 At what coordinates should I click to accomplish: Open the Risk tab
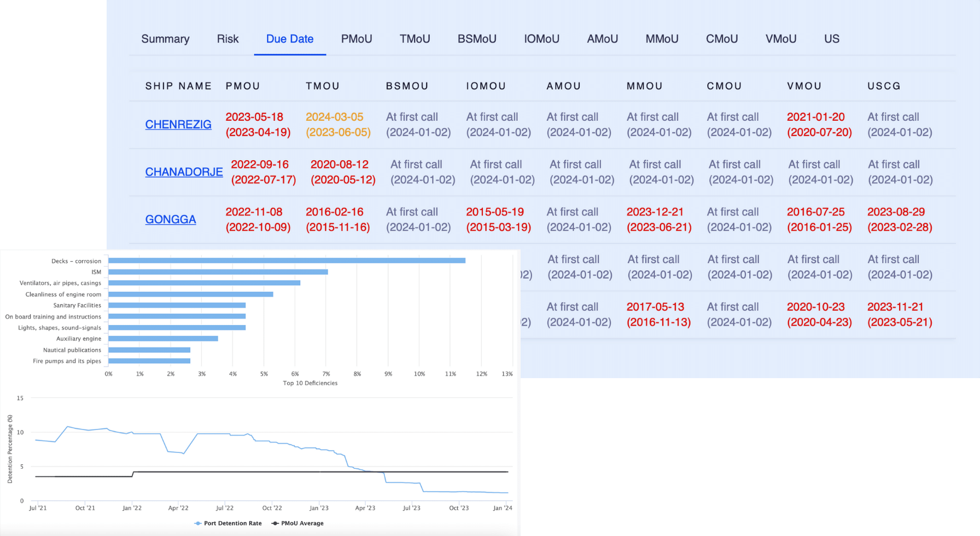[227, 39]
